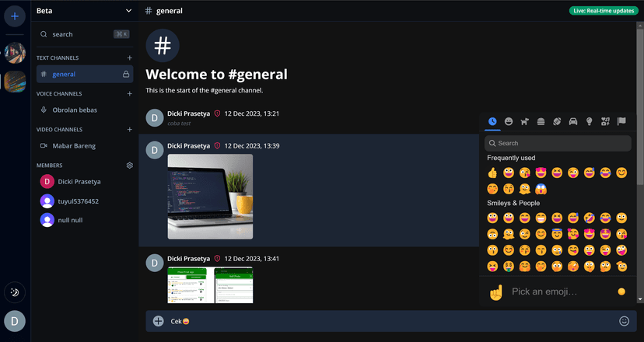Screen dimensions: 644x342
Task: Open Activities emoji tab
Action: [557, 121]
